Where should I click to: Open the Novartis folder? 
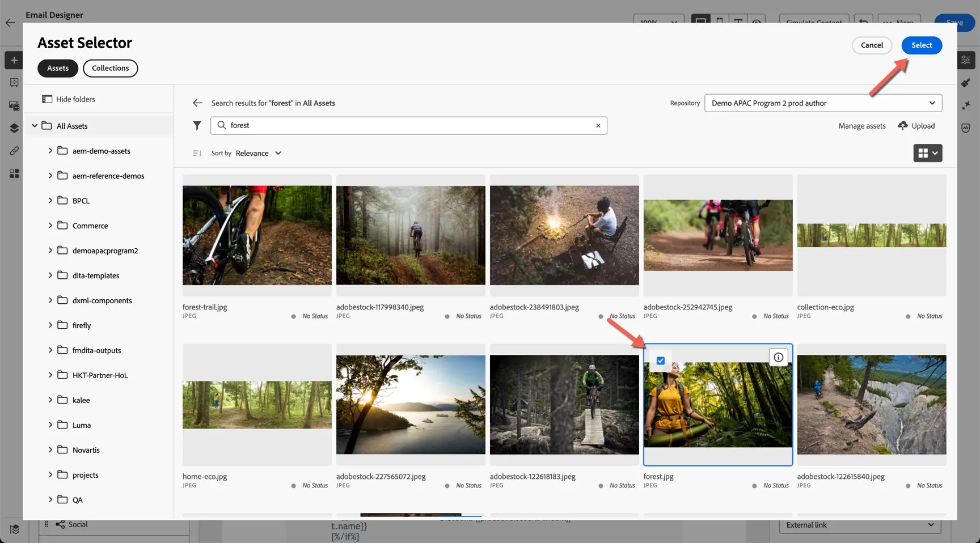[86, 450]
